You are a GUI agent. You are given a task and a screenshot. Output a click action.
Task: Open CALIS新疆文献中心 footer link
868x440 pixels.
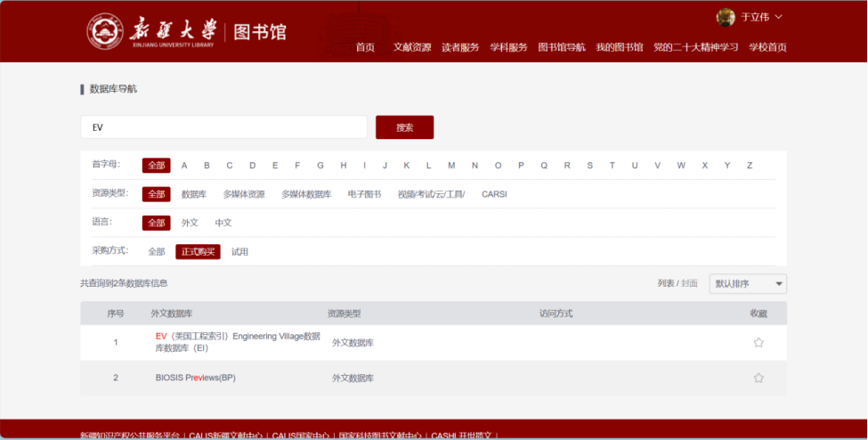226,436
